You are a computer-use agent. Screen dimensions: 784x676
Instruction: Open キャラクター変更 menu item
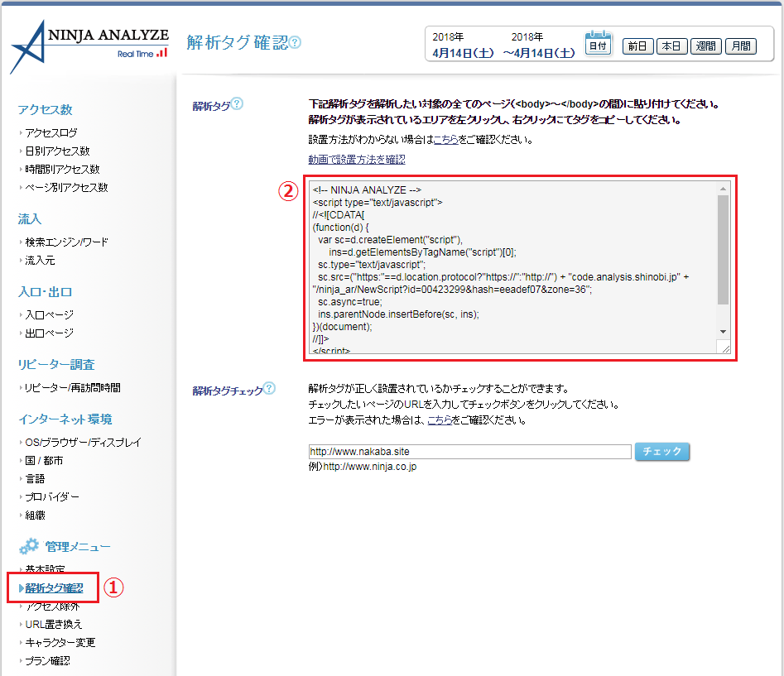tap(60, 643)
